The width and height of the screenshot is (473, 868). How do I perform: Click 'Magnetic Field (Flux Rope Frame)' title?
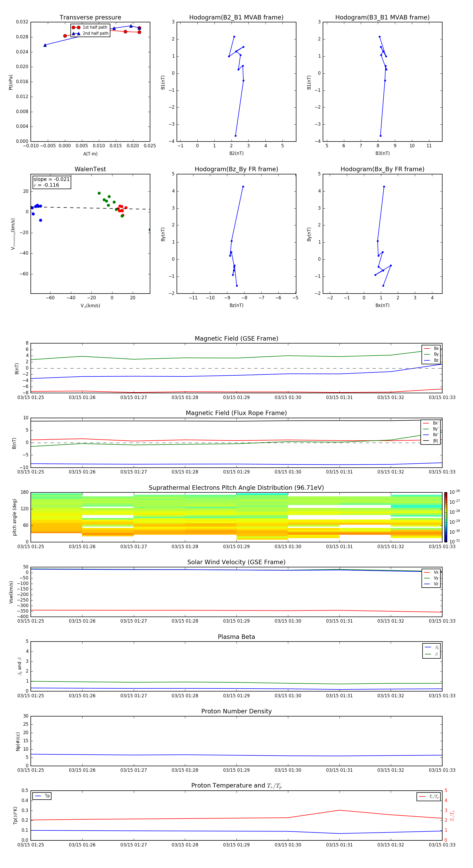click(x=236, y=413)
